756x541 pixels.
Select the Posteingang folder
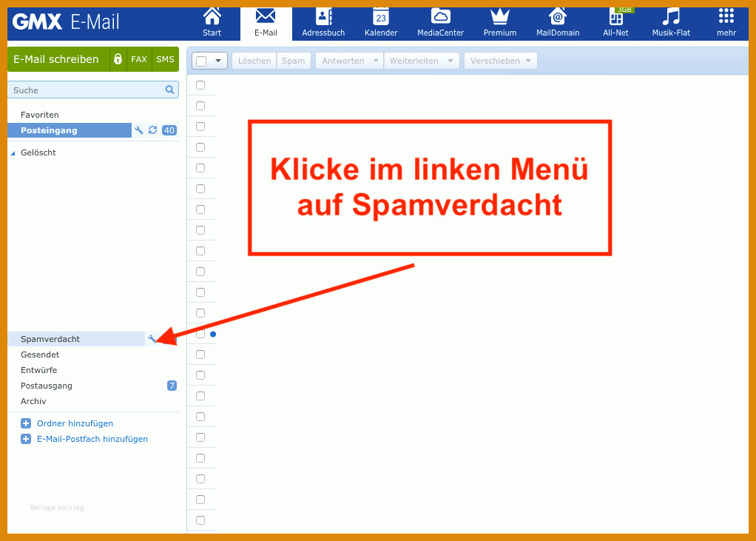tap(70, 130)
